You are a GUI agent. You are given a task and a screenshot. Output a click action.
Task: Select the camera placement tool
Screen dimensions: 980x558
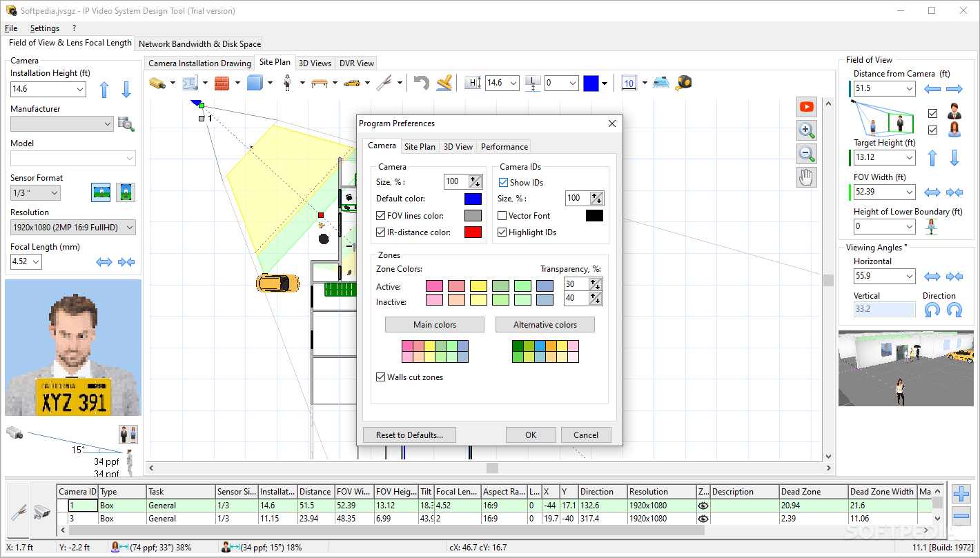[x=156, y=83]
